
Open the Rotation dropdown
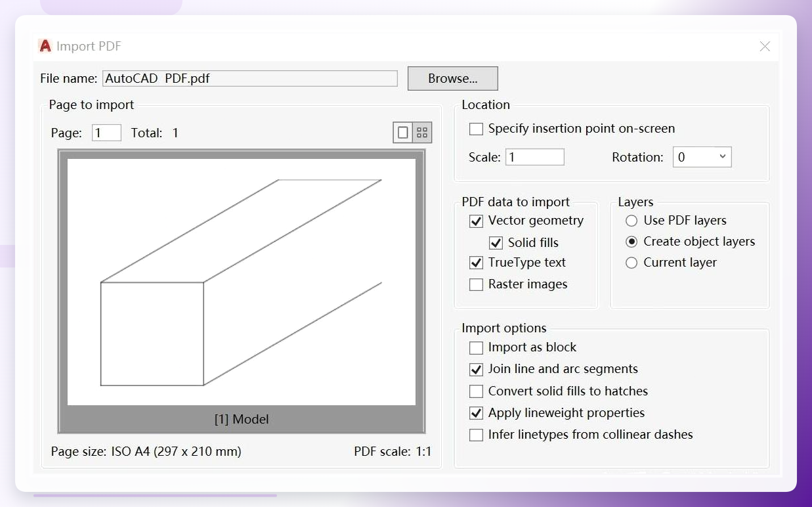point(702,157)
